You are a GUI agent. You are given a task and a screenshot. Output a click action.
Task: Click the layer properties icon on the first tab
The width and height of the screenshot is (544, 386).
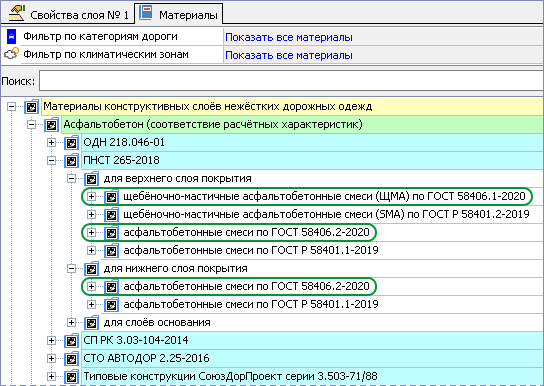click(x=16, y=14)
